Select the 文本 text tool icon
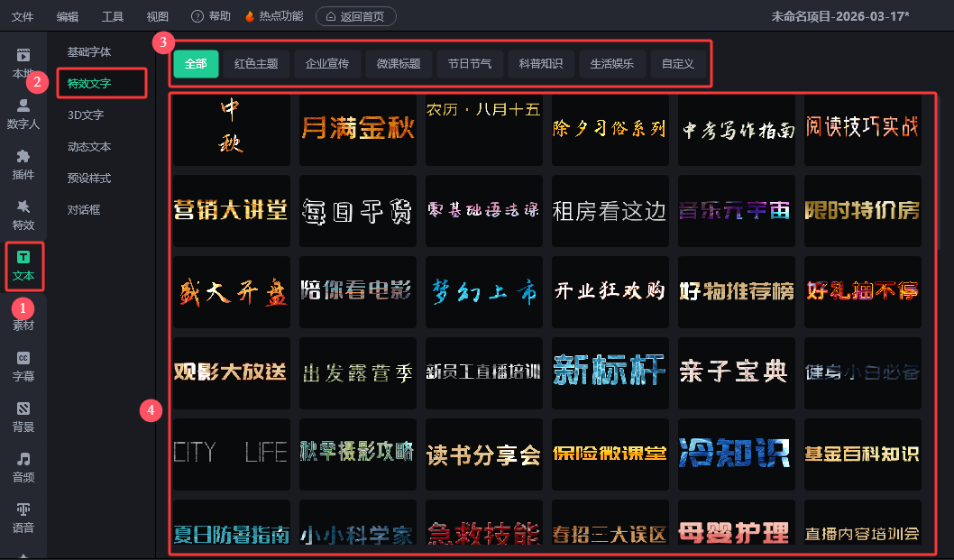The height and width of the screenshot is (560, 954). click(x=23, y=265)
